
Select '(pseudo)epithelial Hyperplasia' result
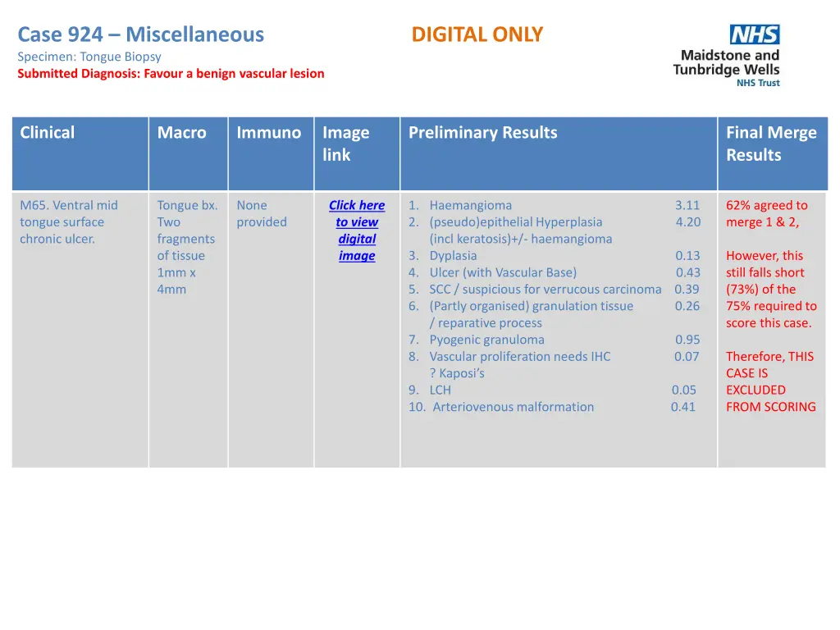pyautogui.click(x=515, y=221)
